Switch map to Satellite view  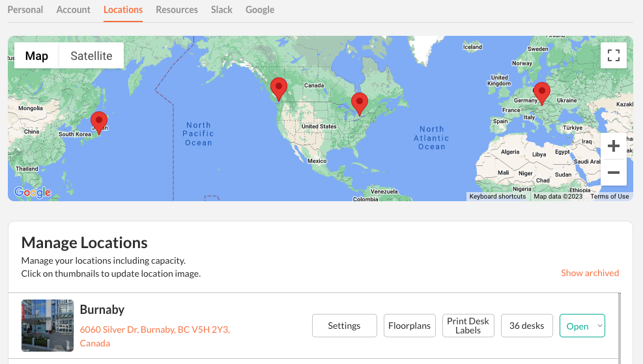point(91,56)
